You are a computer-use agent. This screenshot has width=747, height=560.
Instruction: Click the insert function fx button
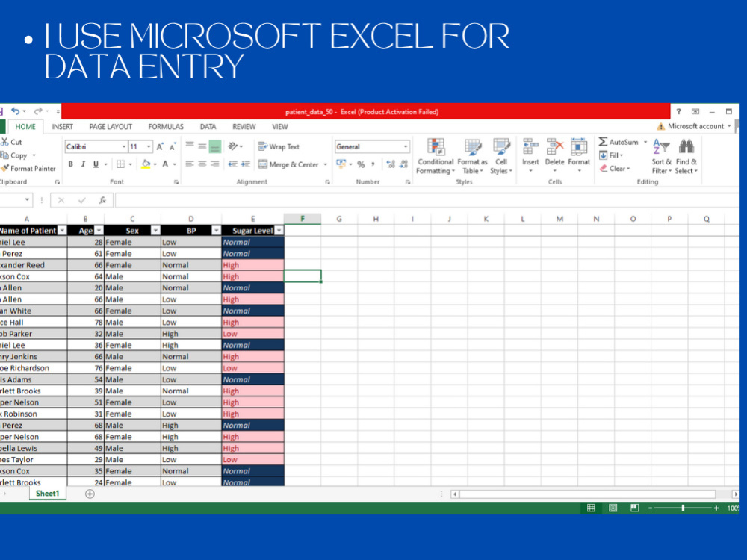[x=102, y=200]
